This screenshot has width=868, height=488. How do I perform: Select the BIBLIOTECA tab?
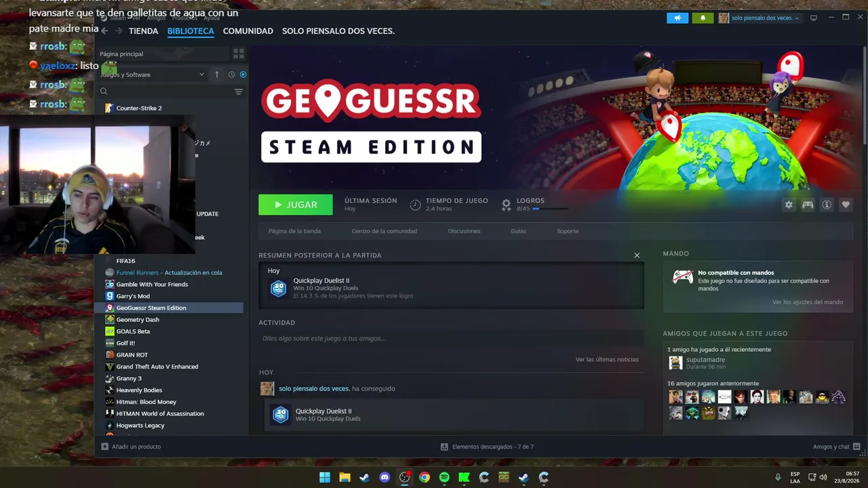[191, 31]
